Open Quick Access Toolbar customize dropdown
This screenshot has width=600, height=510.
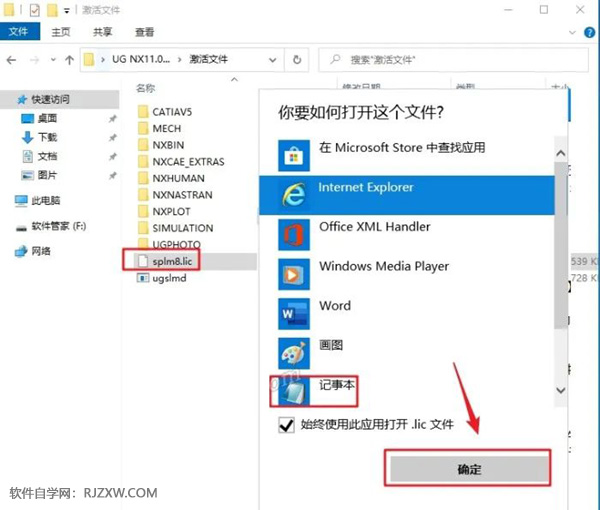(67, 11)
